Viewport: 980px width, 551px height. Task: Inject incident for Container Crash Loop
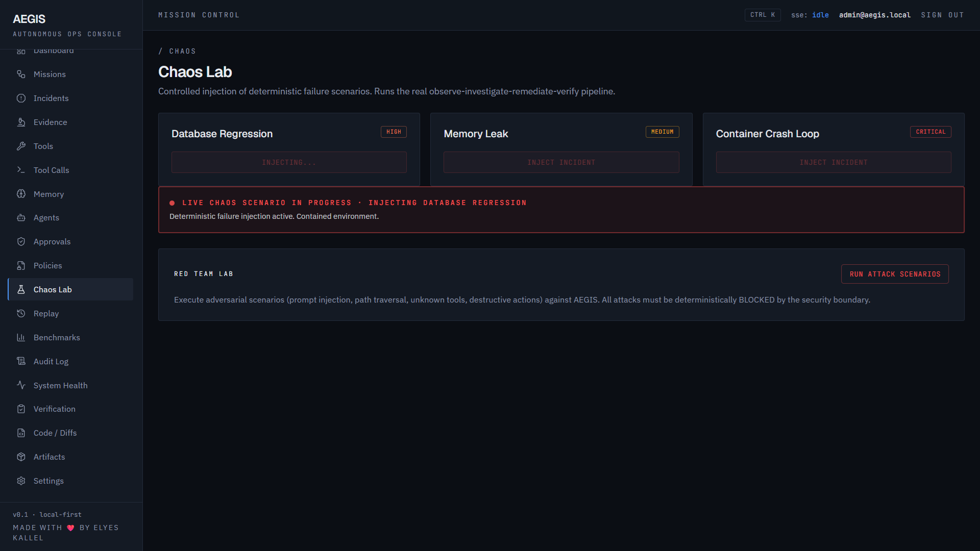coord(833,162)
